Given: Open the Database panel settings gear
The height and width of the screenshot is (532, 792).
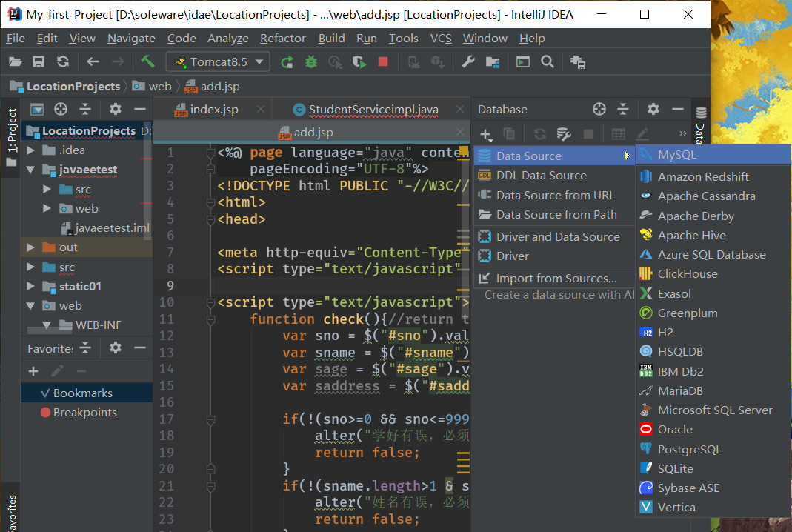Looking at the screenshot, I should pyautogui.click(x=653, y=109).
